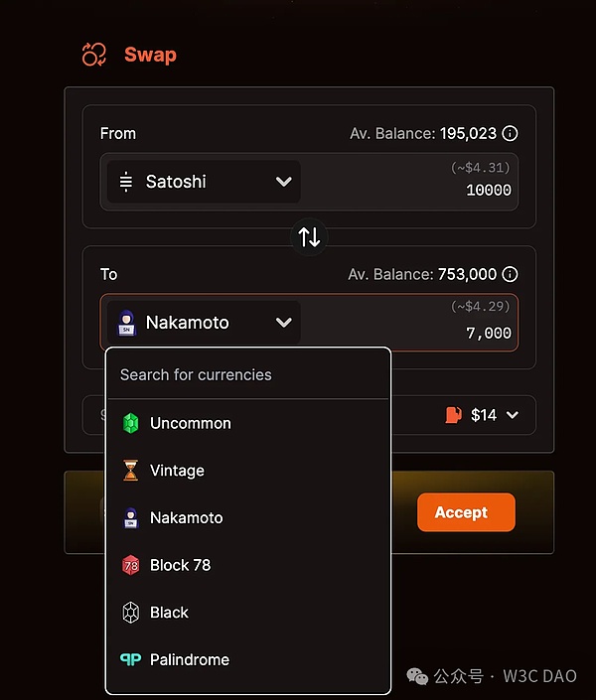This screenshot has width=596, height=700.
Task: Expand the $14 fee dropdown chevron
Action: [513, 415]
